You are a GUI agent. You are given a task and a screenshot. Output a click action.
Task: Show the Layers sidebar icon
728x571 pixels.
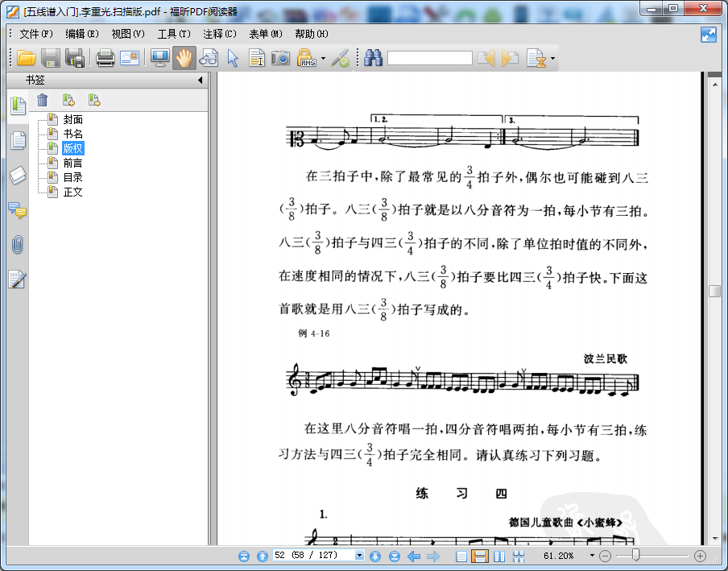pyautogui.click(x=18, y=176)
